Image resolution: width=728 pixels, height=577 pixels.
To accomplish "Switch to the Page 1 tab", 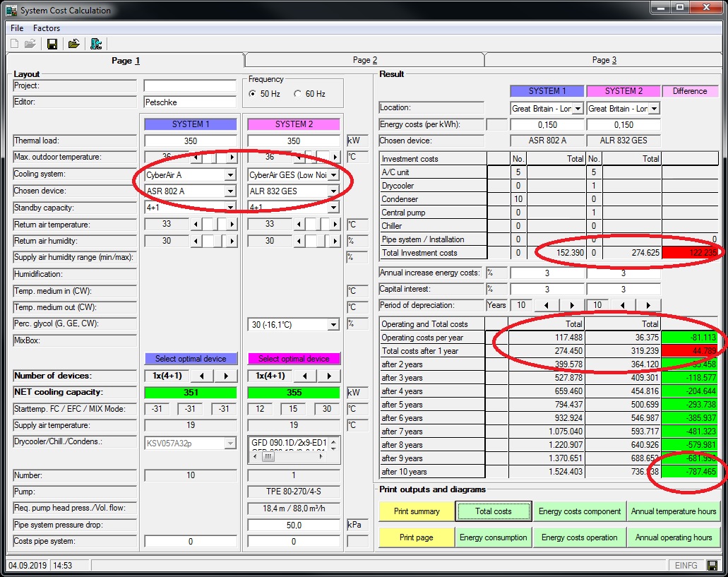I will coord(126,60).
